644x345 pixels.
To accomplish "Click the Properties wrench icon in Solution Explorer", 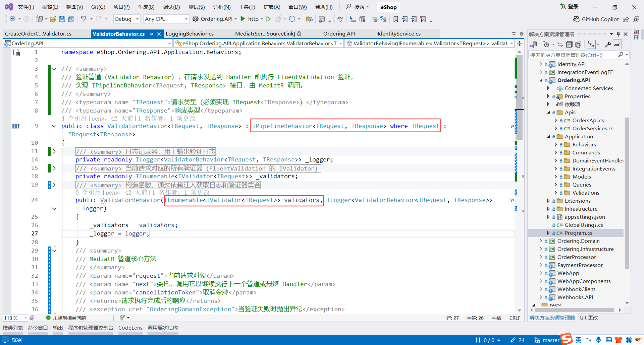I will (x=608, y=44).
